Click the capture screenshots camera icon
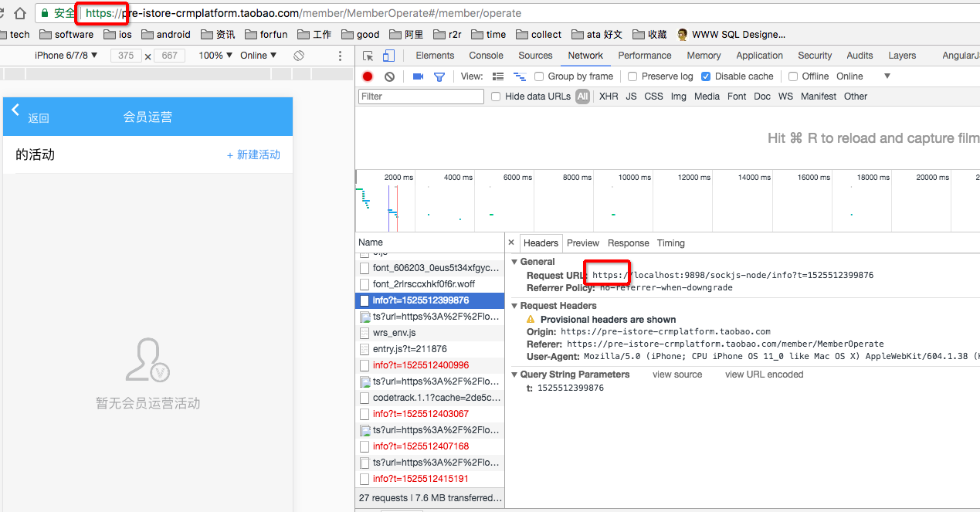This screenshot has height=512, width=980. tap(418, 76)
